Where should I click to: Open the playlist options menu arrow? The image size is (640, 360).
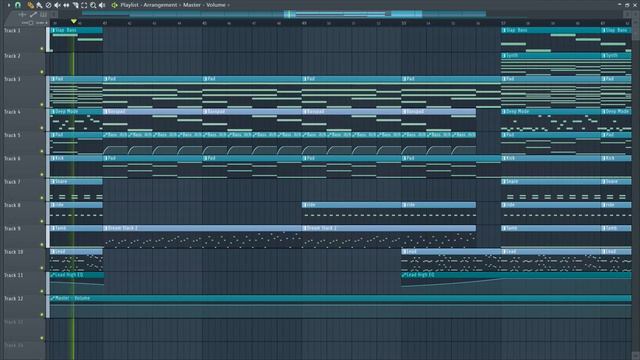pos(9,5)
